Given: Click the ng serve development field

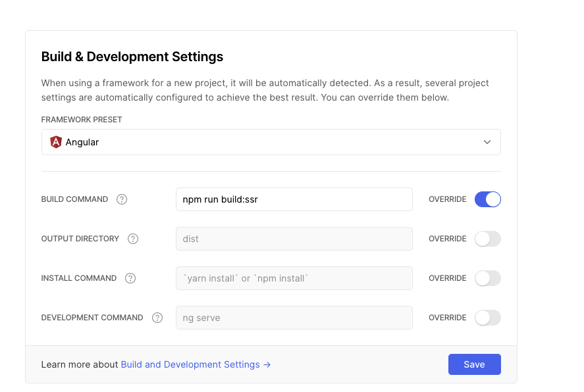Looking at the screenshot, I should [x=294, y=318].
